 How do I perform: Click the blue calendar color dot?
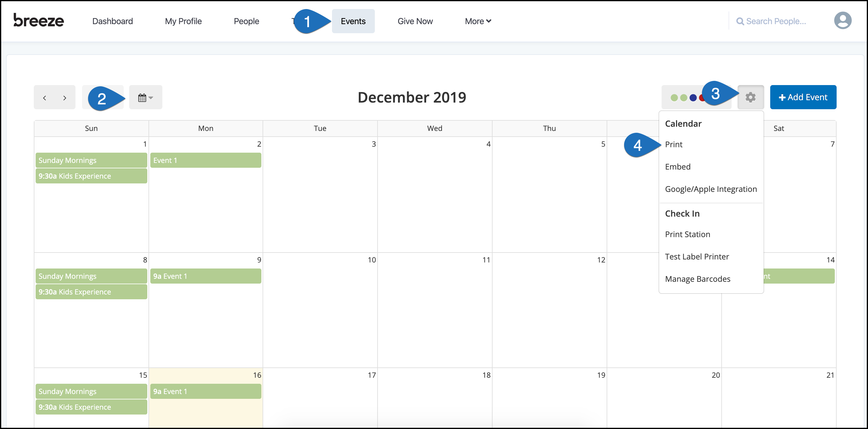(693, 98)
